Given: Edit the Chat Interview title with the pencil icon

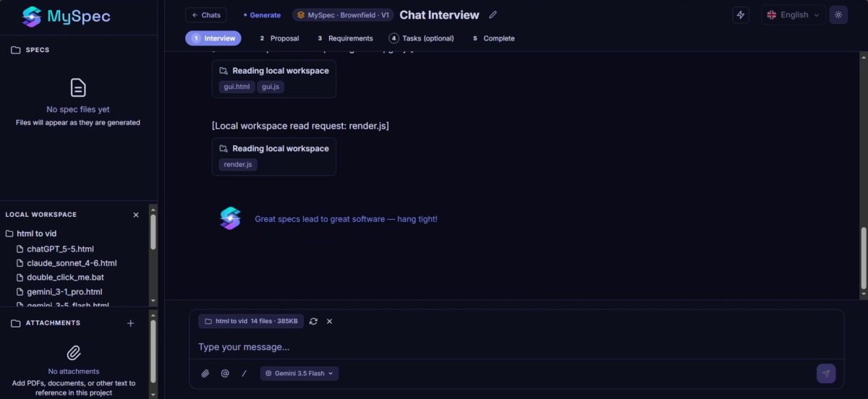Looking at the screenshot, I should 493,14.
